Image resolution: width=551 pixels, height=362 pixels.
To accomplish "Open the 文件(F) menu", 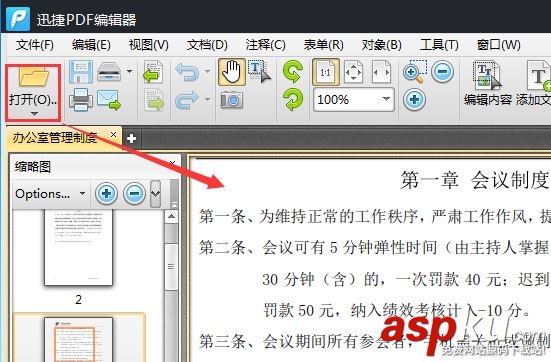I will 35,45.
